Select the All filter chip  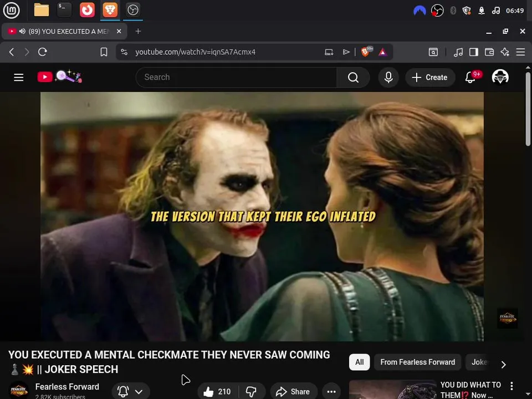pos(359,362)
